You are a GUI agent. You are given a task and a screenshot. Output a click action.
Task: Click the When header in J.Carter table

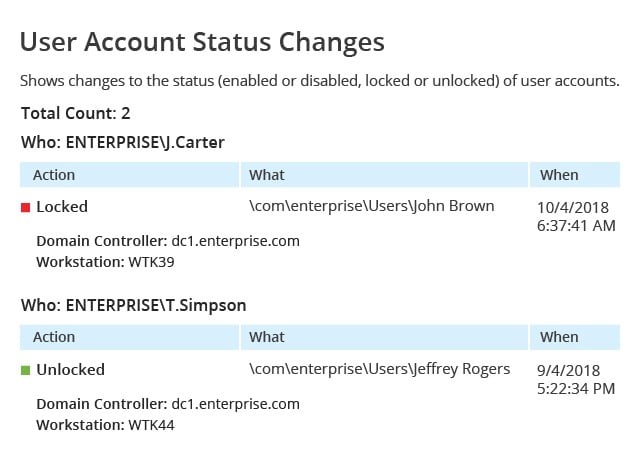575,175
